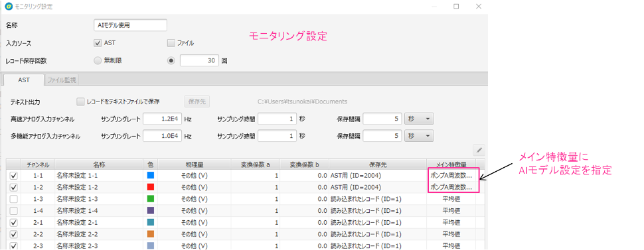Image resolution: width=644 pixels, height=250 pixels.
Task: Check channel 1-3 row checkbox
Action: point(13,199)
